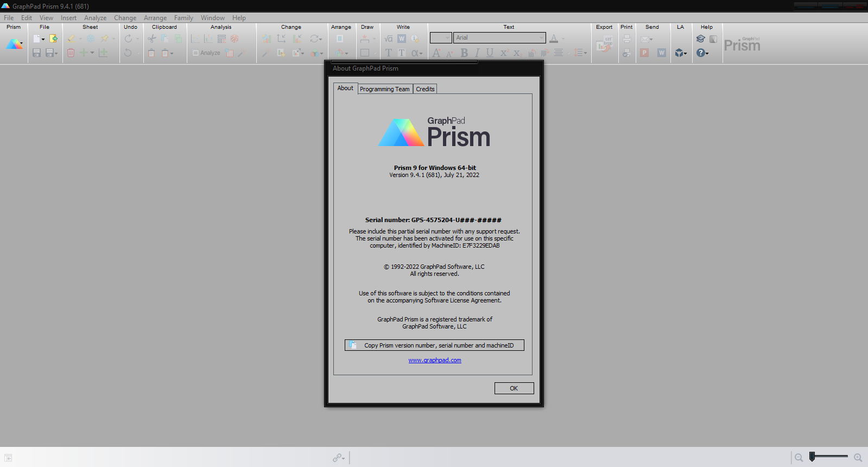The height and width of the screenshot is (467, 868).
Task: Open the Analyze menu
Action: (x=95, y=18)
